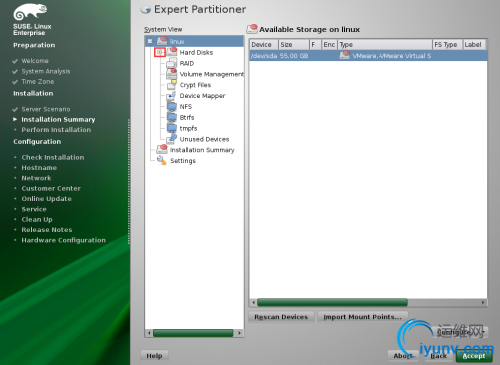Click System View scroll left arrow

click(x=149, y=333)
